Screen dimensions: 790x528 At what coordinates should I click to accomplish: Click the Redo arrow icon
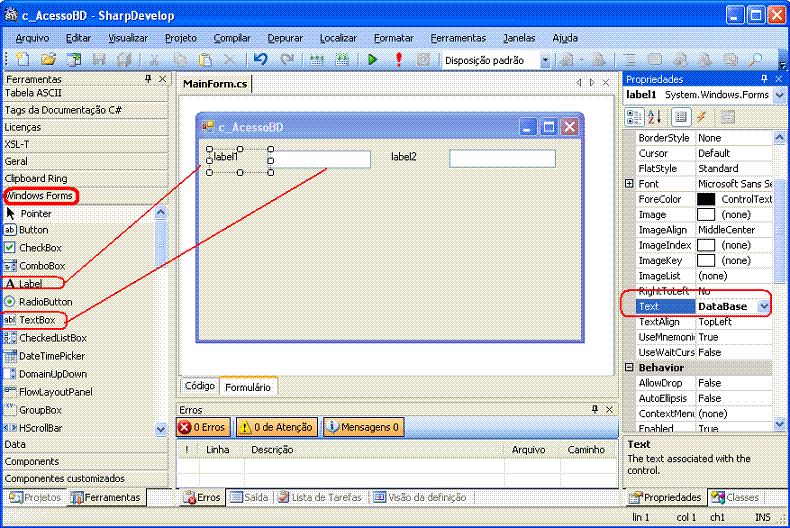[287, 59]
